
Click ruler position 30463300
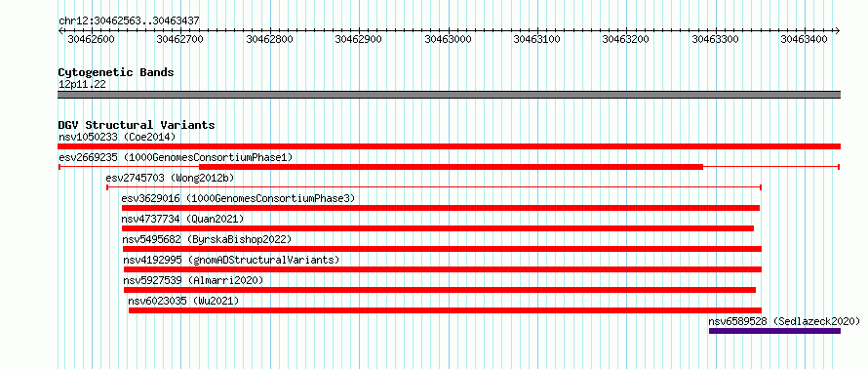point(715,39)
